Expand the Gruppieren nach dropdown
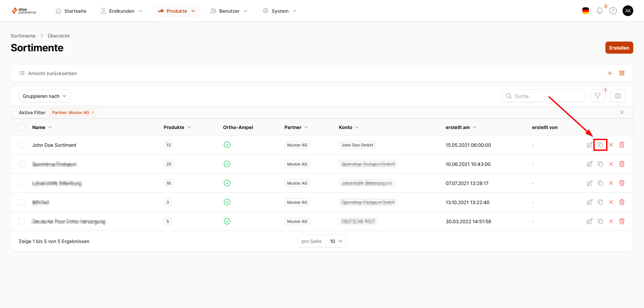The height and width of the screenshot is (308, 644). pos(44,96)
